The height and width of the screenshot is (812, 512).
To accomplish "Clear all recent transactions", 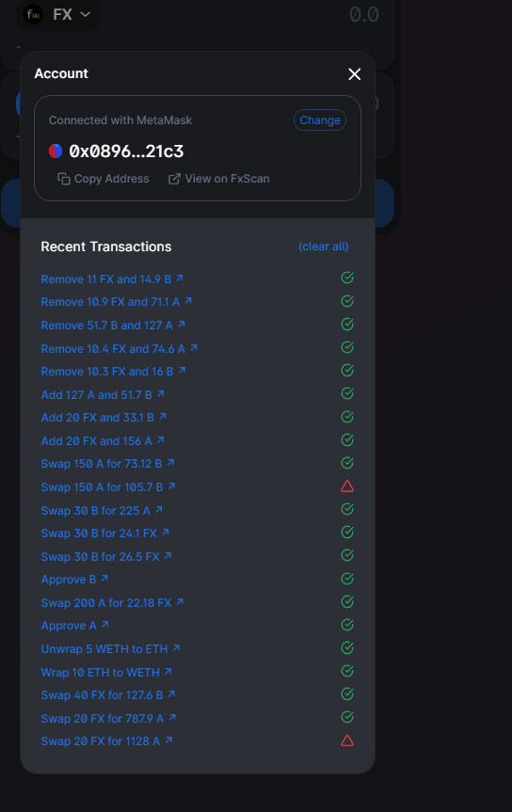I will (x=324, y=247).
